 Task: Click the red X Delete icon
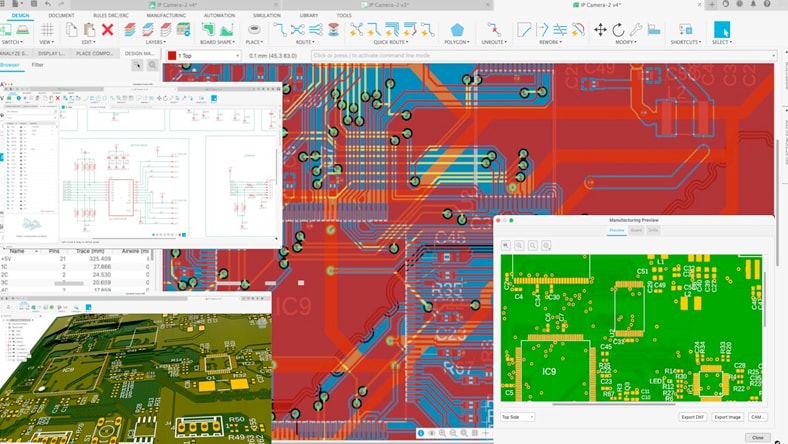coord(107,30)
